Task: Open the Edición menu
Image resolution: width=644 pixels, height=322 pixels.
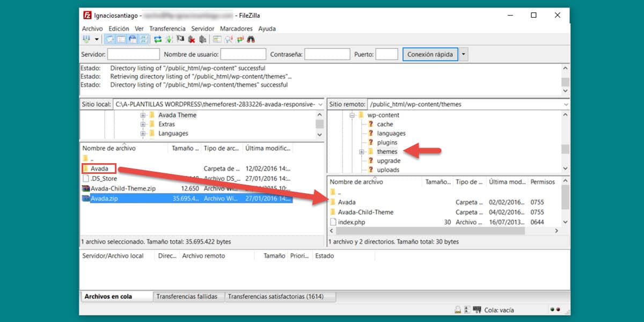Action: 119,28
